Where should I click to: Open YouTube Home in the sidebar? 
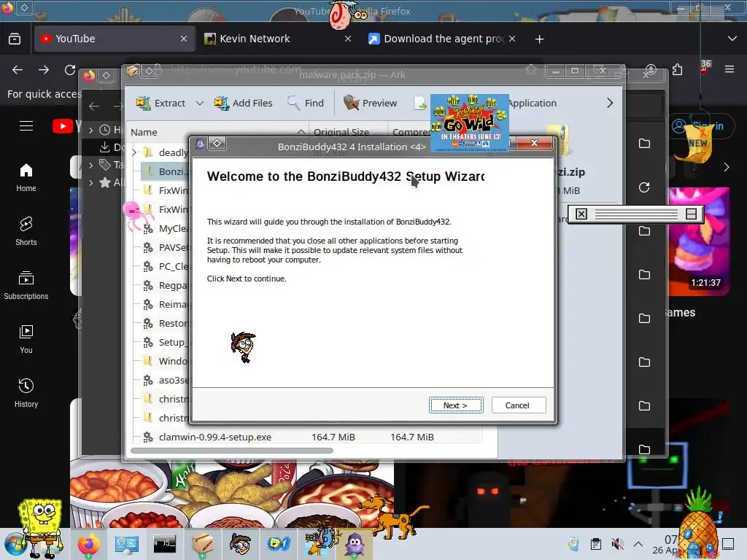pyautogui.click(x=26, y=178)
